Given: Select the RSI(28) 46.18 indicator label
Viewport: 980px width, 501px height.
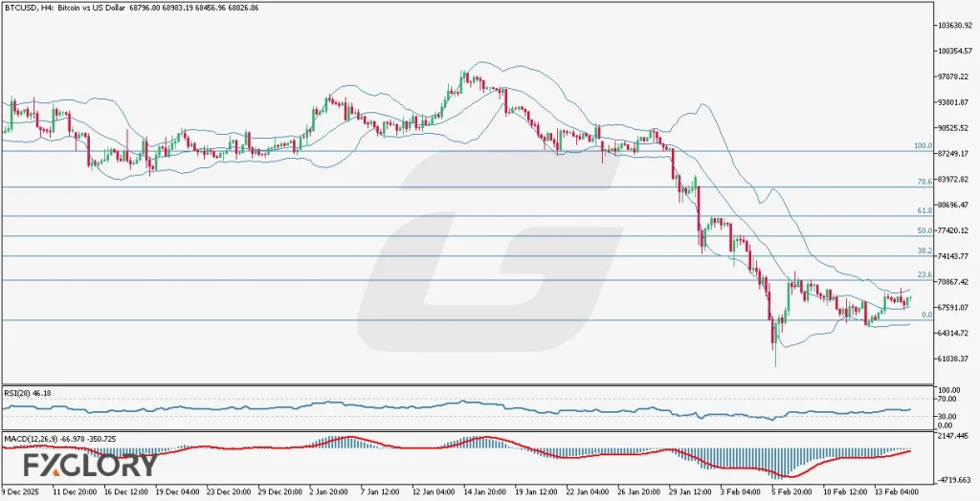Looking at the screenshot, I should [28, 393].
